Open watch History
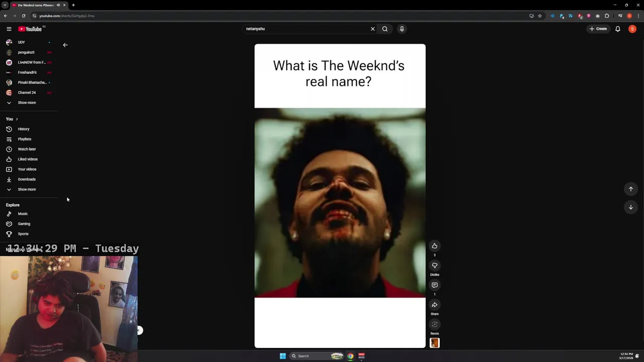644x362 pixels. pos(28,129)
